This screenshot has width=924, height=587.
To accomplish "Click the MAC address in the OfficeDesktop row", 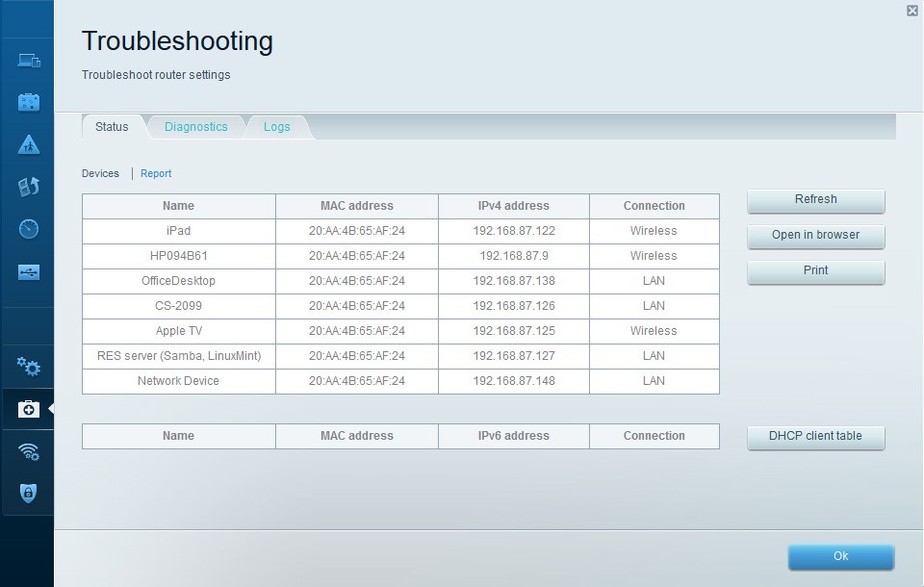I will pos(357,281).
